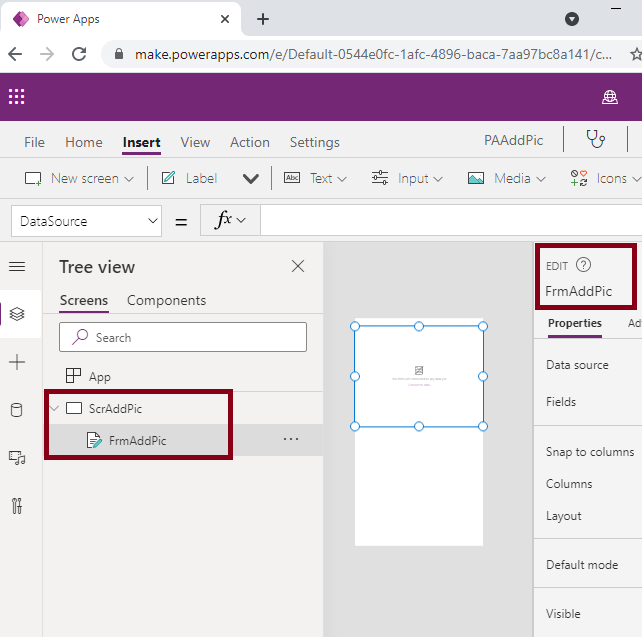Open the View tab
This screenshot has height=637, width=642.
coord(195,142)
